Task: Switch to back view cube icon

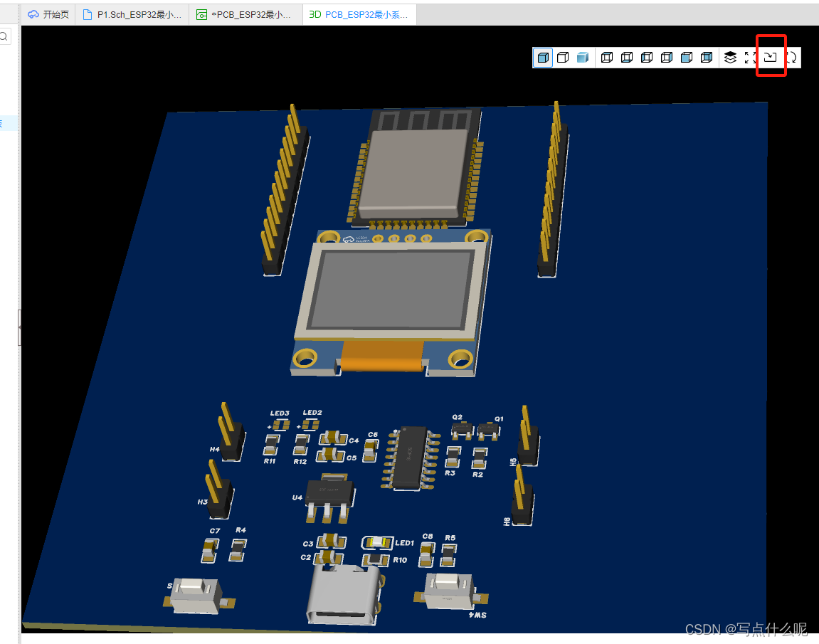Action: (x=706, y=58)
